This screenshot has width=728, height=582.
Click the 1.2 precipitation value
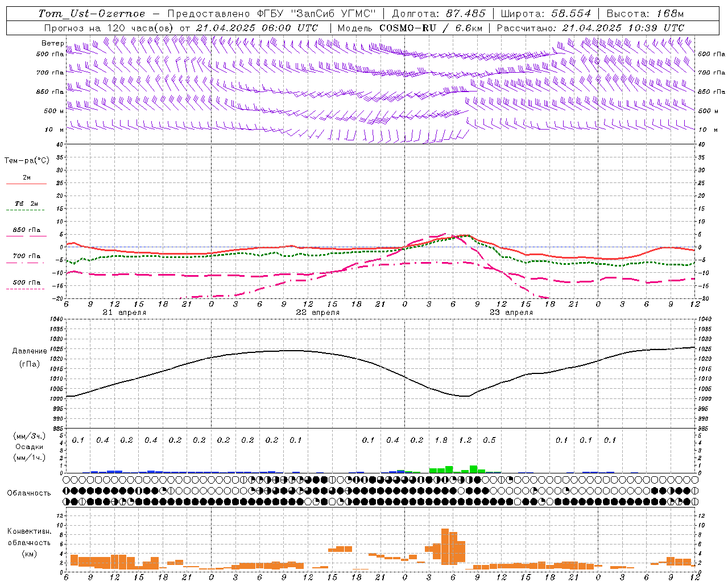coord(465,440)
